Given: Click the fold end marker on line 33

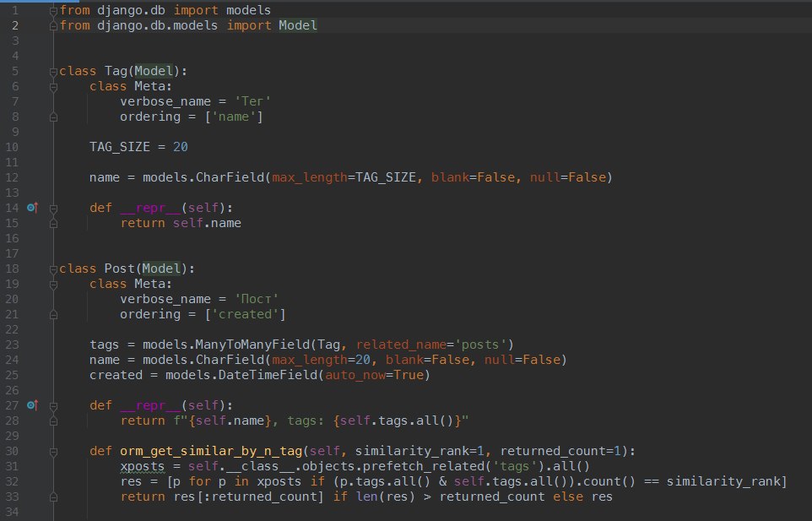Looking at the screenshot, I should pos(53,497).
